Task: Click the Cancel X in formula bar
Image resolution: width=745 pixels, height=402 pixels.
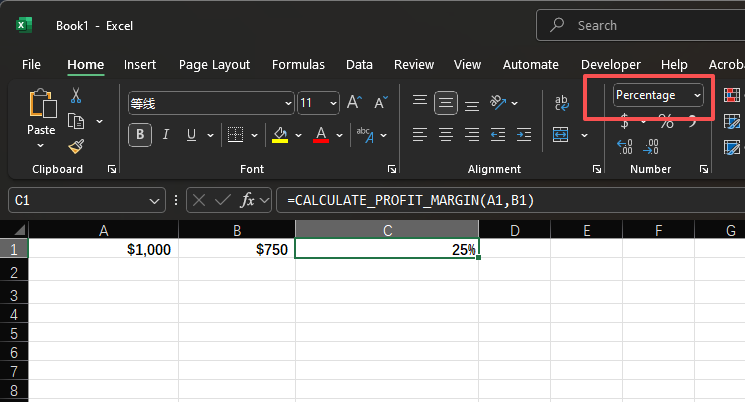Action: tap(199, 200)
